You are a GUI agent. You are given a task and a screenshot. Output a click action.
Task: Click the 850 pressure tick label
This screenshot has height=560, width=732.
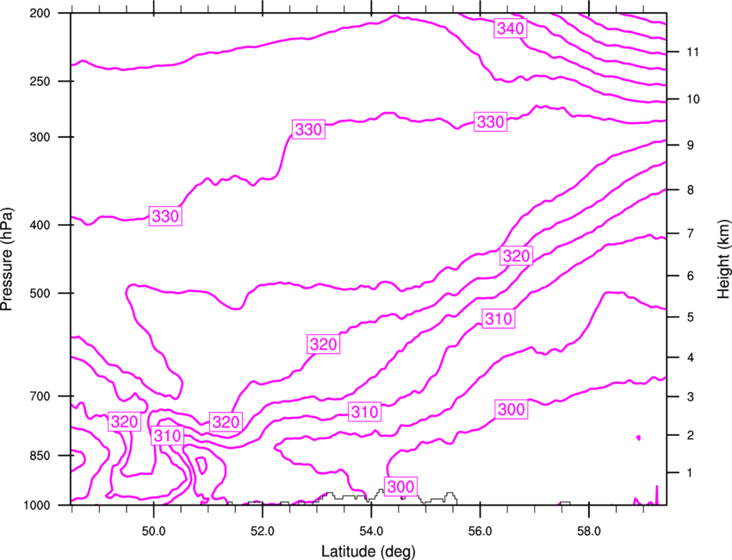(40, 456)
